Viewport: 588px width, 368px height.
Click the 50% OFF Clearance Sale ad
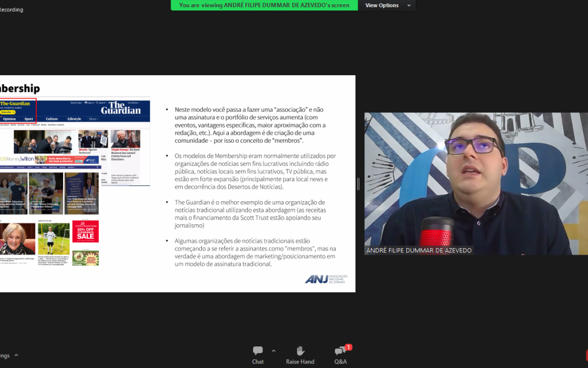(85, 231)
